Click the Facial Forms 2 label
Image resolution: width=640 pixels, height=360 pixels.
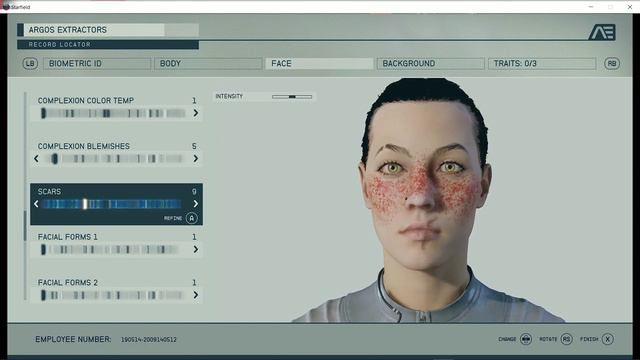[68, 282]
